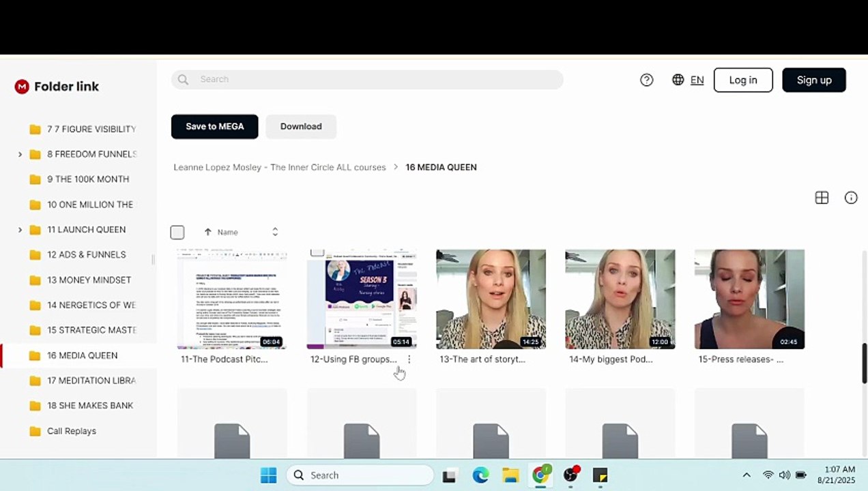Open the Sticky Notes taskbar icon
868x491 pixels.
pos(600,475)
